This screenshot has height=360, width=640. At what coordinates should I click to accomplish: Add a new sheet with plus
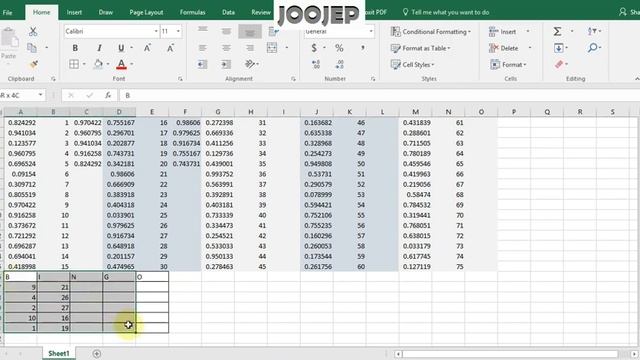point(97,353)
